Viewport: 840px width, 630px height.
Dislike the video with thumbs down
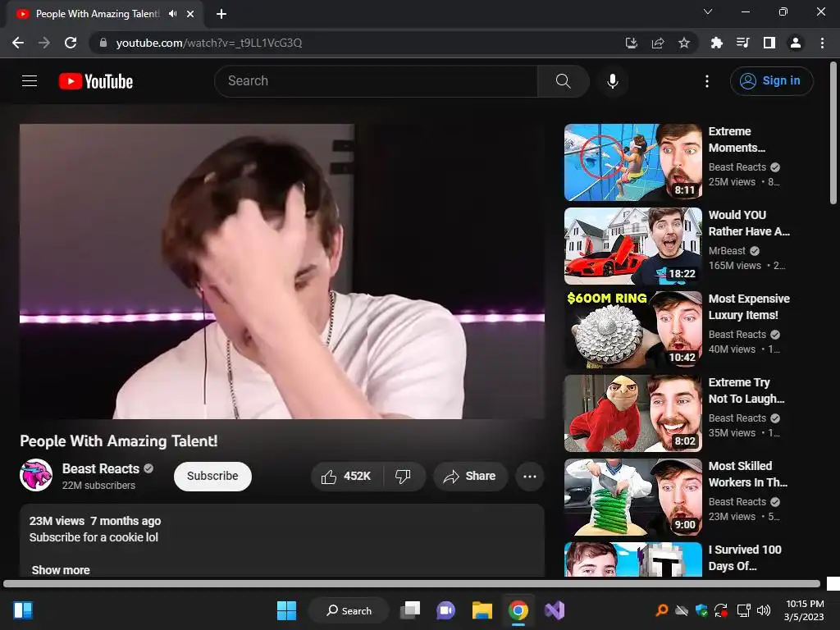pyautogui.click(x=404, y=477)
